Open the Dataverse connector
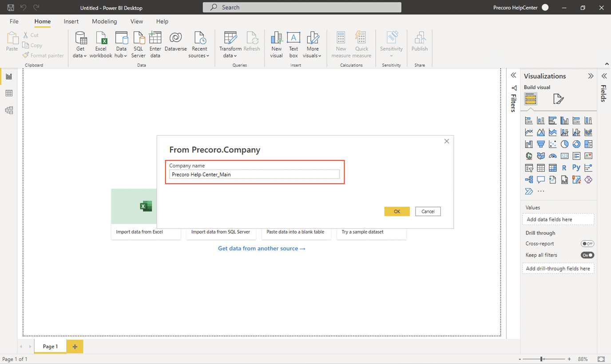Screen dimensions: 611x364 (175, 43)
